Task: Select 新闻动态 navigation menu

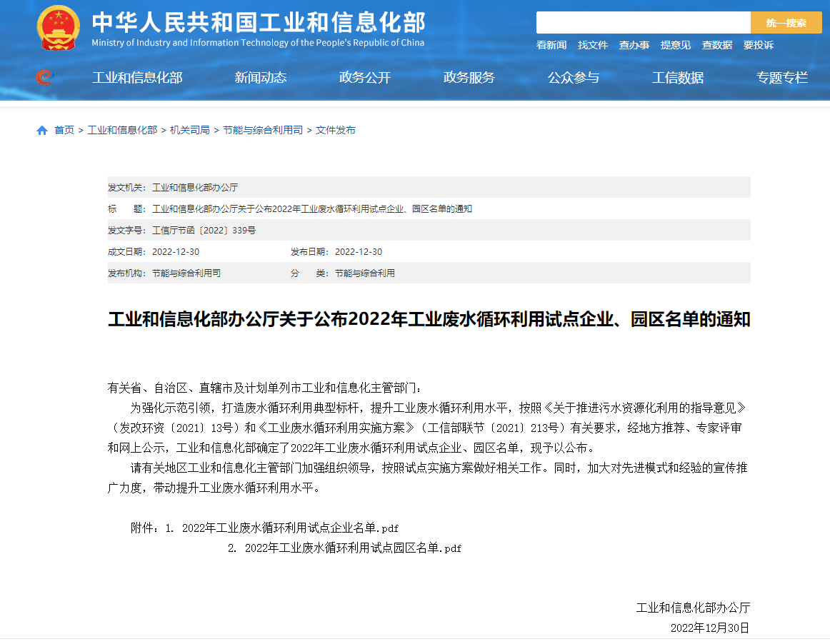Action: [261, 78]
